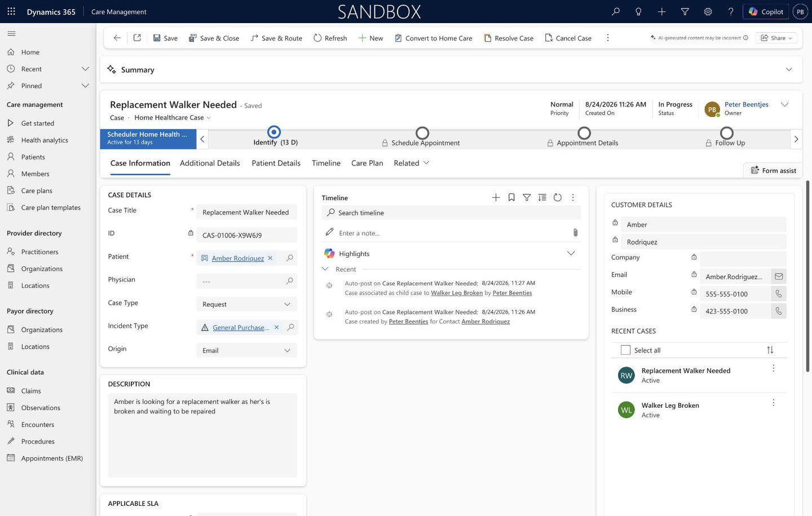Open the Walker Leg Broken timeline link

[457, 293]
